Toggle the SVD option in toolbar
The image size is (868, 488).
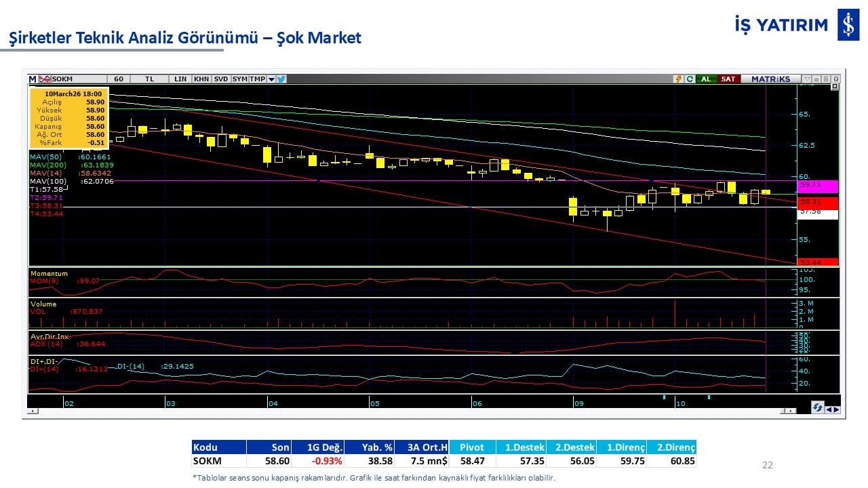tap(221, 79)
